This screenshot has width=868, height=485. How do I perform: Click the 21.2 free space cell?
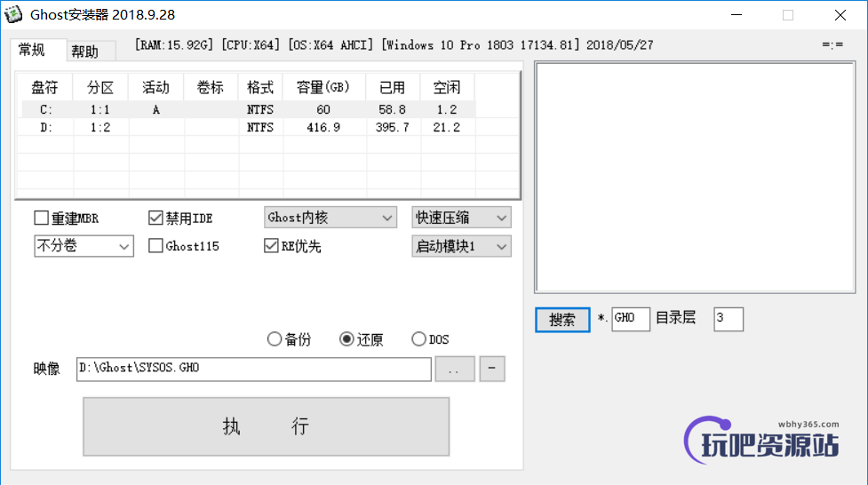pyautogui.click(x=447, y=127)
